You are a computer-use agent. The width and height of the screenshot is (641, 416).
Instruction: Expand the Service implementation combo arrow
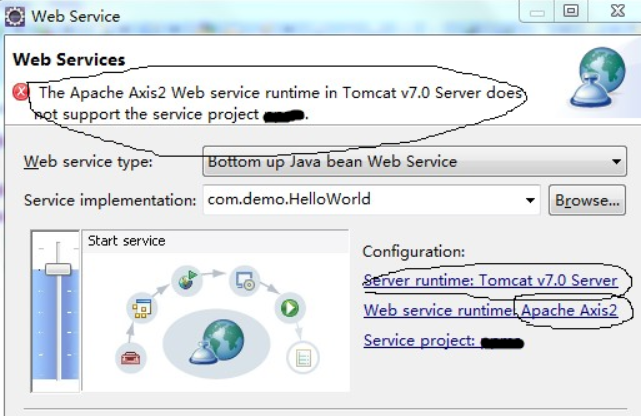click(530, 200)
